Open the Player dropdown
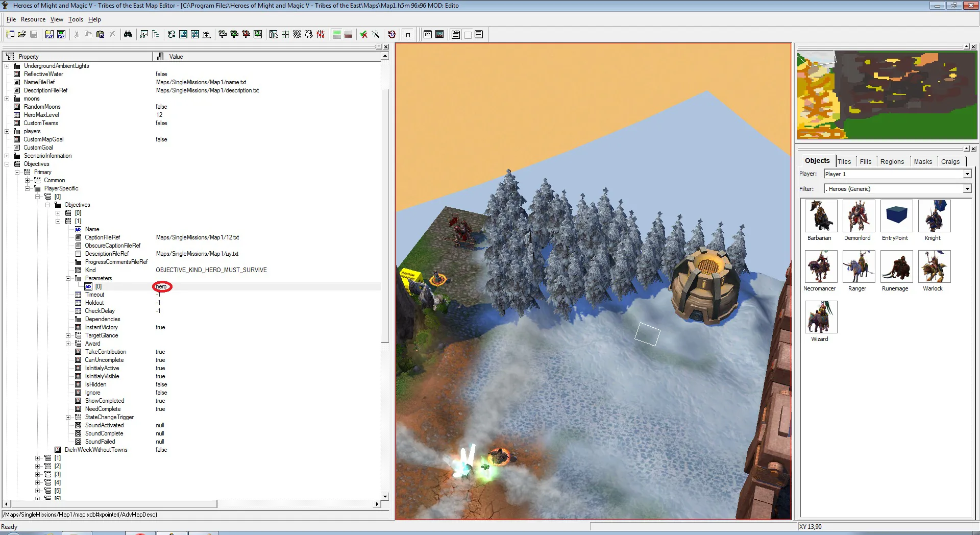The height and width of the screenshot is (535, 980). (967, 174)
